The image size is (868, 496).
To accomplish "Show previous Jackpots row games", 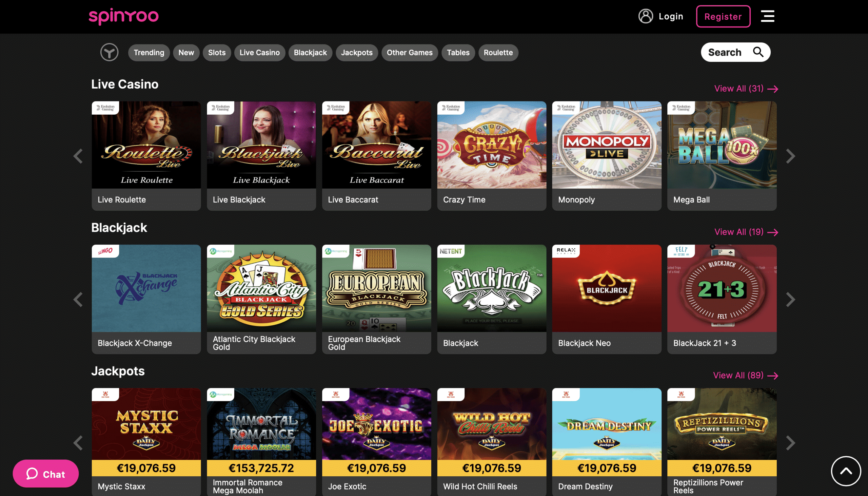I will (78, 443).
